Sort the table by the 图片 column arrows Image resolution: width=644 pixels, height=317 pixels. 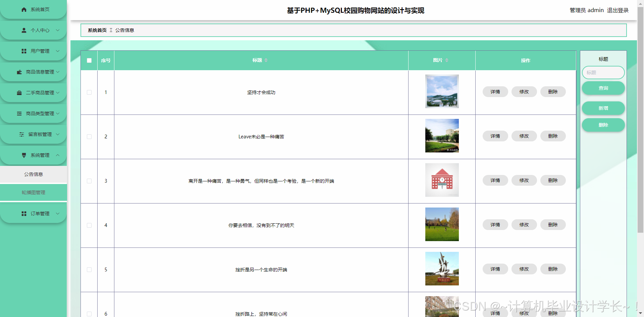click(x=447, y=60)
